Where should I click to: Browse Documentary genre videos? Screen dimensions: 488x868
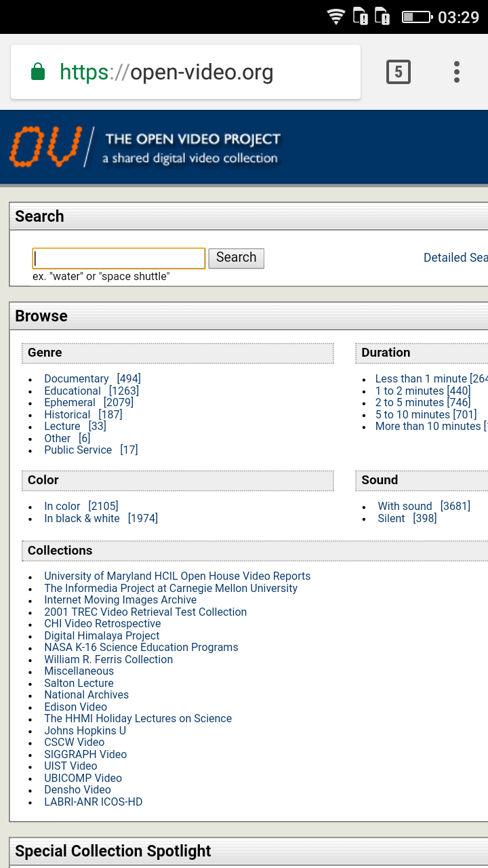[x=77, y=378]
